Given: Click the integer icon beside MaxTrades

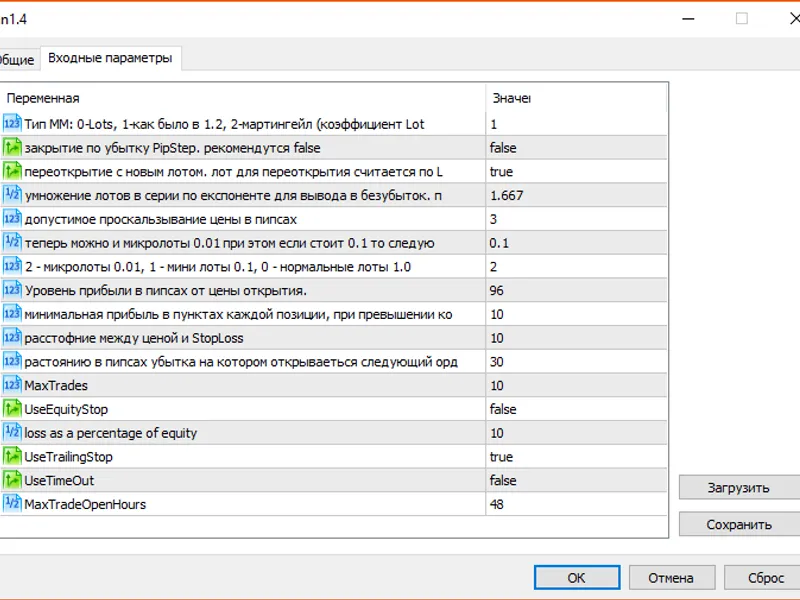Looking at the screenshot, I should point(12,385).
